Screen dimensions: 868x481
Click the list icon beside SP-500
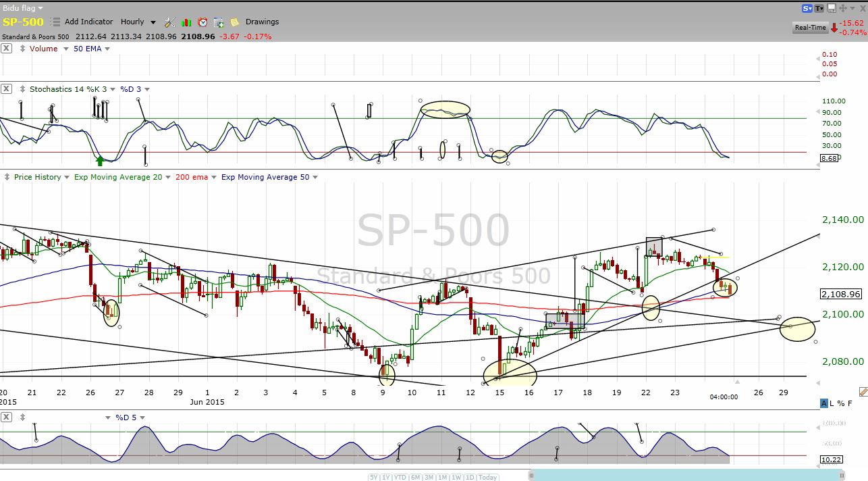(x=55, y=22)
